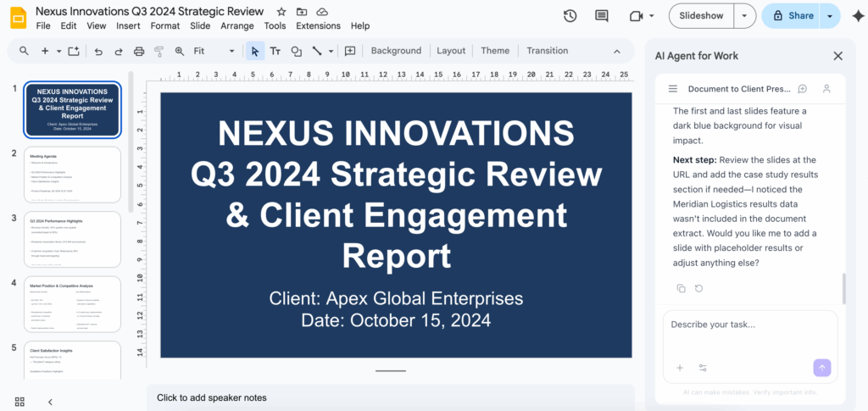
Task: Redo the last action
Action: [119, 51]
